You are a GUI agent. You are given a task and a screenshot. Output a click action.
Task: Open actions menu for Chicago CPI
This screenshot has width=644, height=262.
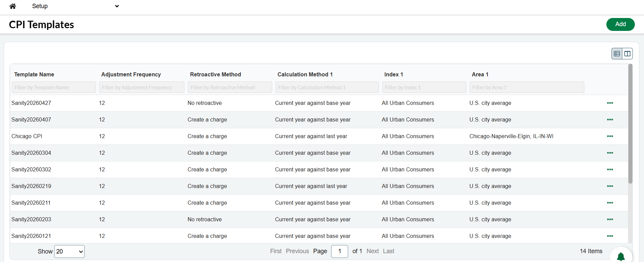tap(610, 136)
